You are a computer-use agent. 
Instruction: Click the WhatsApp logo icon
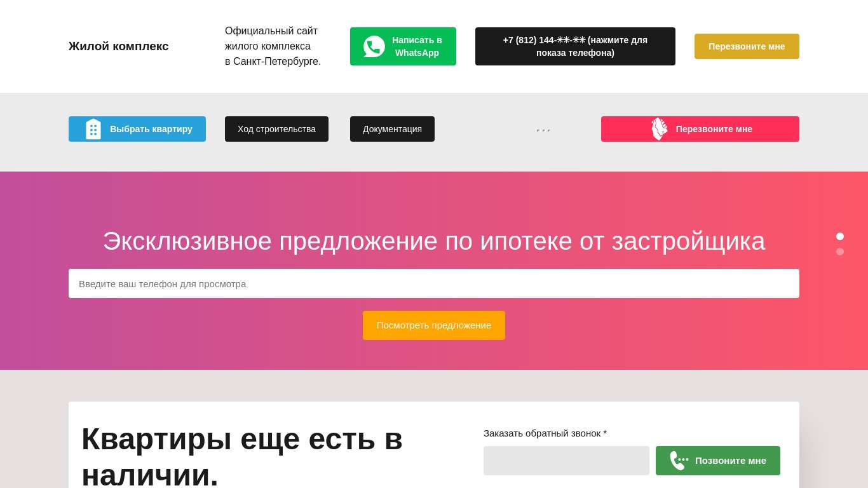(374, 46)
